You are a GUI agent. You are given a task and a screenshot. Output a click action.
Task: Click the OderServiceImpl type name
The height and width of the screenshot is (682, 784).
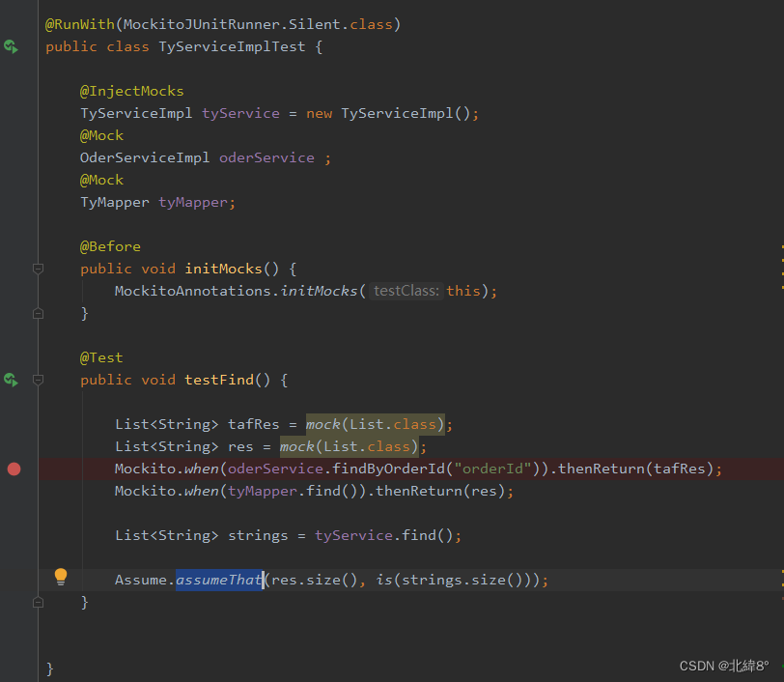coord(145,157)
